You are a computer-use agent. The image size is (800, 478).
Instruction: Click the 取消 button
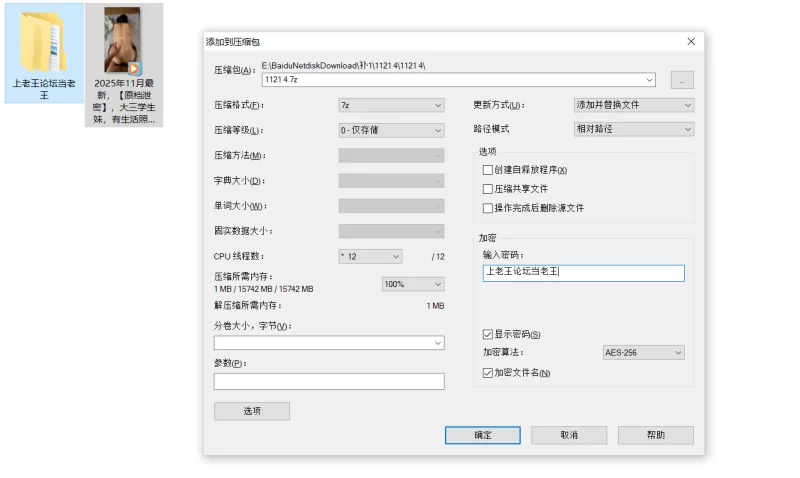[x=569, y=435]
